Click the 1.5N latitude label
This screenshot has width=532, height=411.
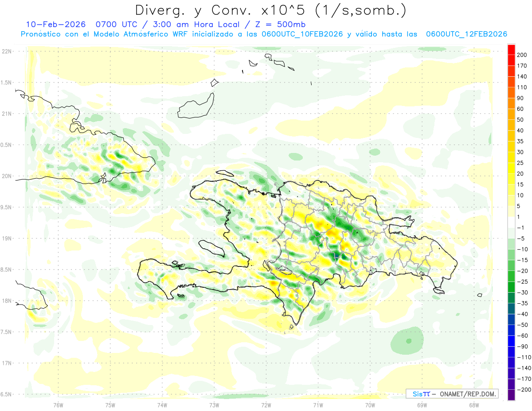7,82
